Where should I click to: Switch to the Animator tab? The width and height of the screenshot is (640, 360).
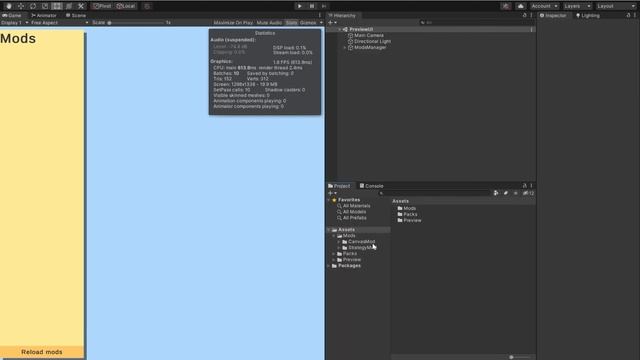[44, 16]
